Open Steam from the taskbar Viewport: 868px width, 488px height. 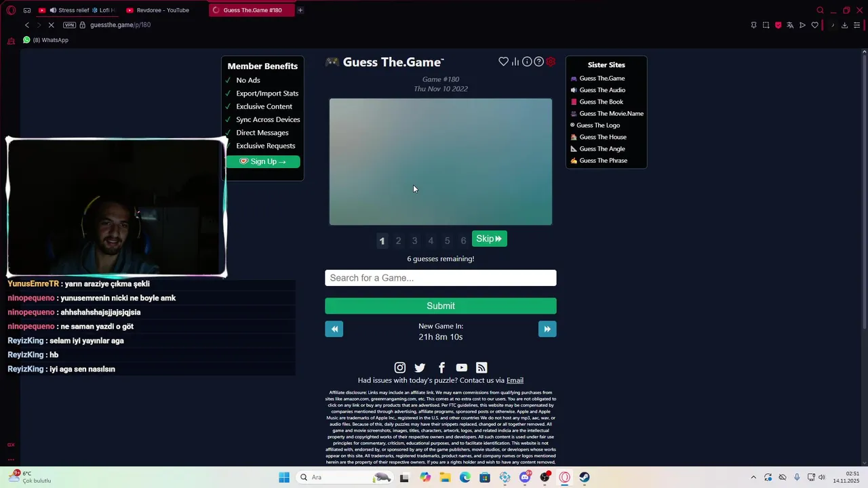click(x=585, y=477)
